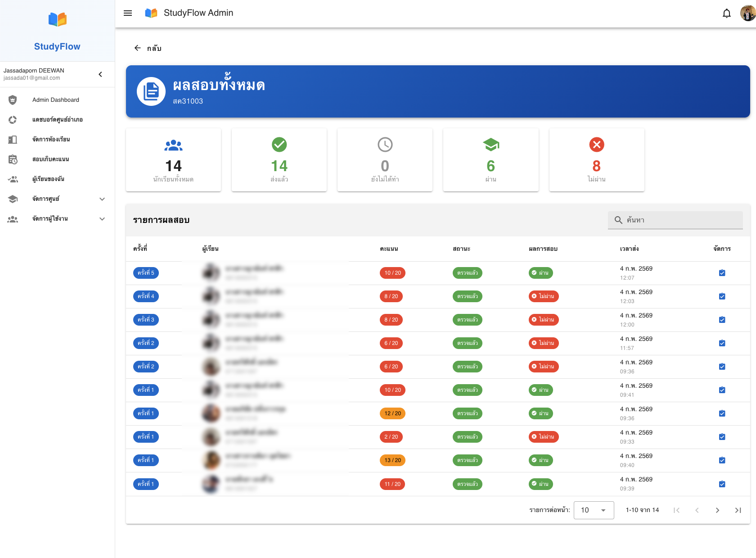The width and height of the screenshot is (756, 558).
Task: Click the manage icon for 12:07 submission
Action: 722,273
